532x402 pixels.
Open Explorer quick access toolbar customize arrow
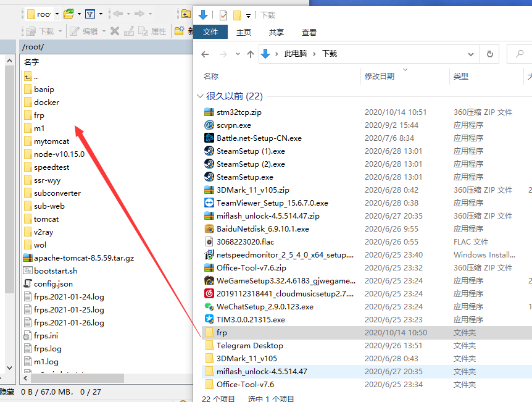click(248, 15)
